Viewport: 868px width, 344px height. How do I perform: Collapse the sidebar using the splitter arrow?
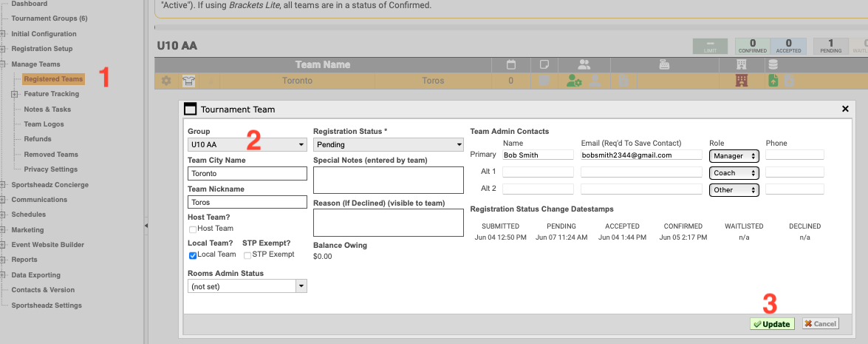pyautogui.click(x=146, y=225)
